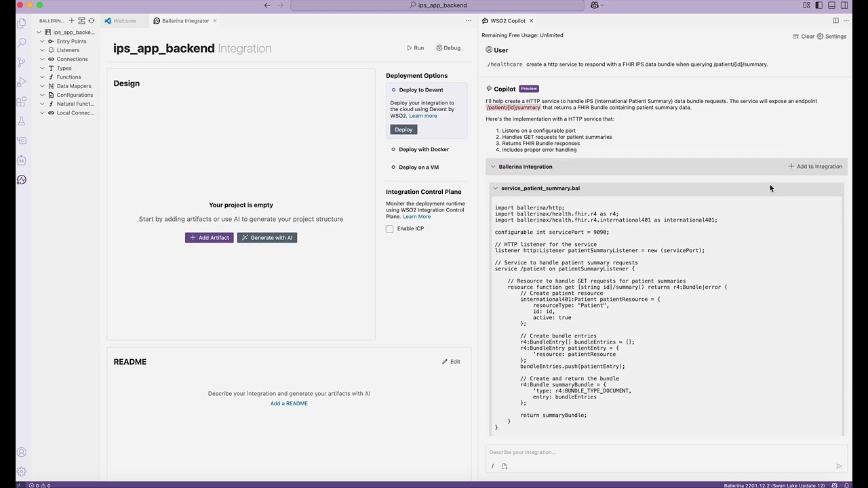Viewport: 868px width, 488px height.
Task: Expand the Connections tree node
Action: 43,59
